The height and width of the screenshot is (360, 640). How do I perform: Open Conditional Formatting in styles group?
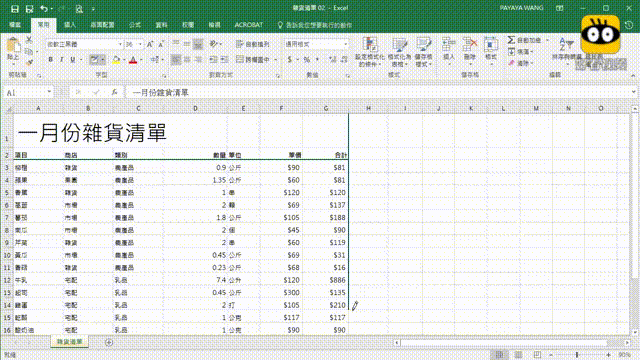pyautogui.click(x=370, y=52)
